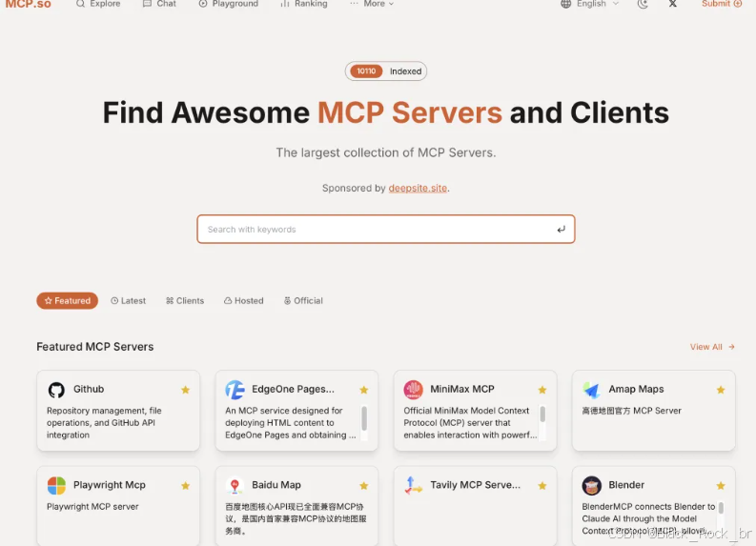Screen dimensions: 756x546
Task: Click the Blender avatar icon
Action: coord(592,485)
